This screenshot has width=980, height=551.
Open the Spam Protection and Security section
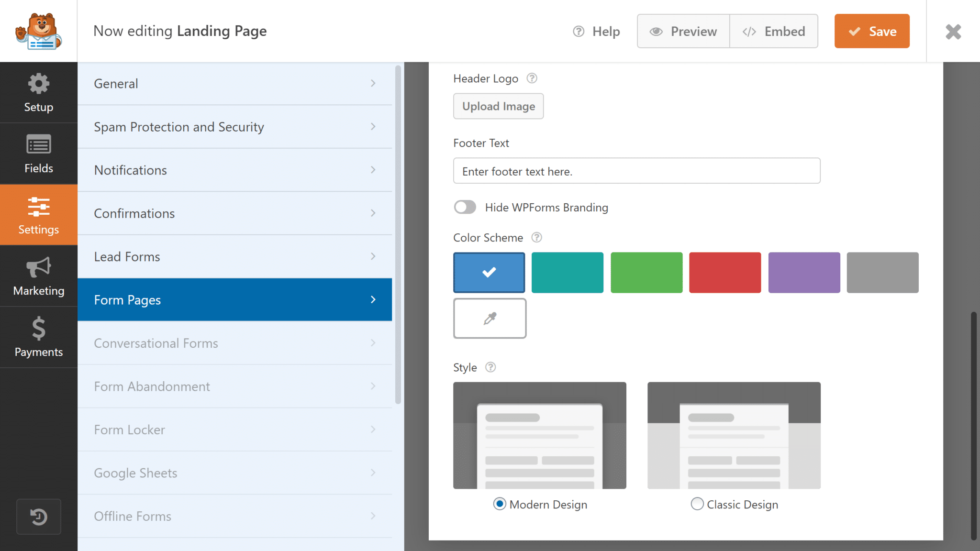point(234,127)
